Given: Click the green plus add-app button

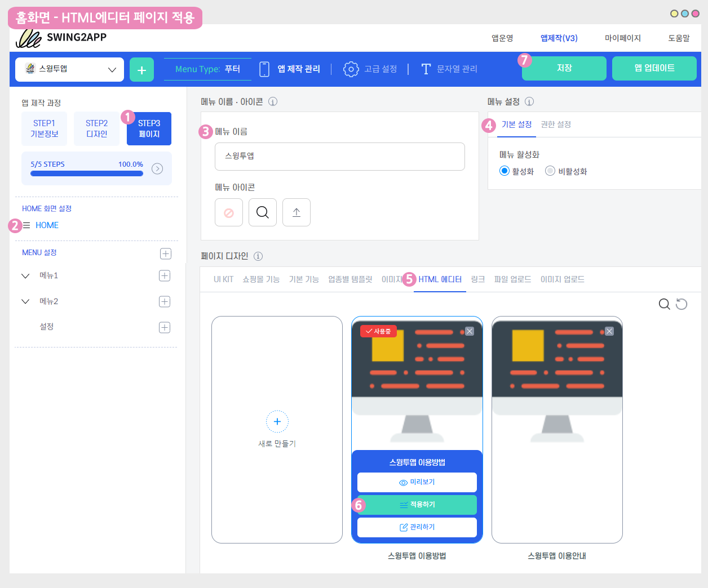Looking at the screenshot, I should (141, 70).
